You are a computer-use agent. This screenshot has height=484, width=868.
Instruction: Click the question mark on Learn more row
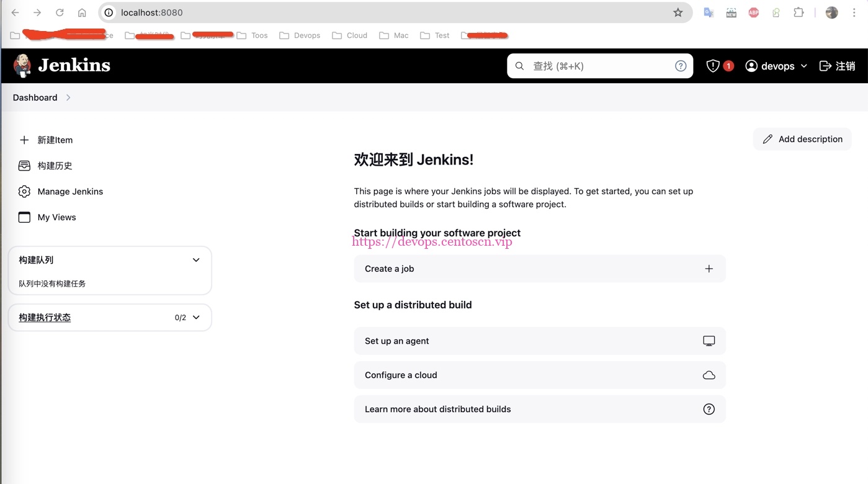[709, 409]
